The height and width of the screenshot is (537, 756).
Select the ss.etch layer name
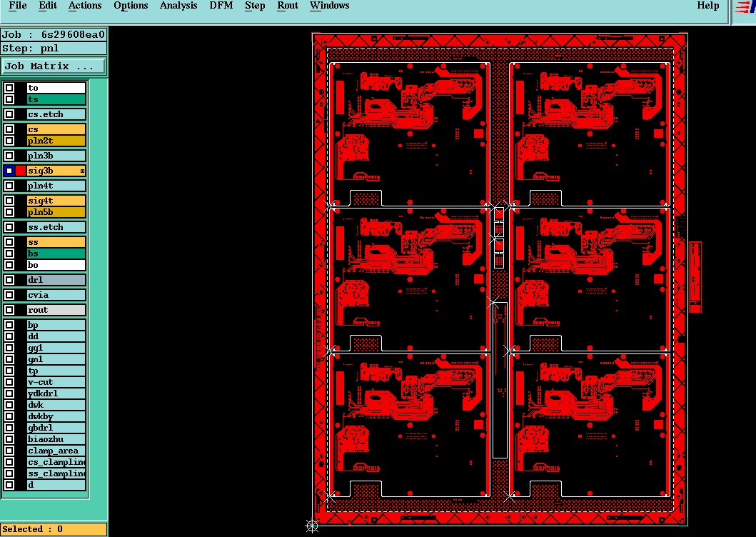(56, 227)
